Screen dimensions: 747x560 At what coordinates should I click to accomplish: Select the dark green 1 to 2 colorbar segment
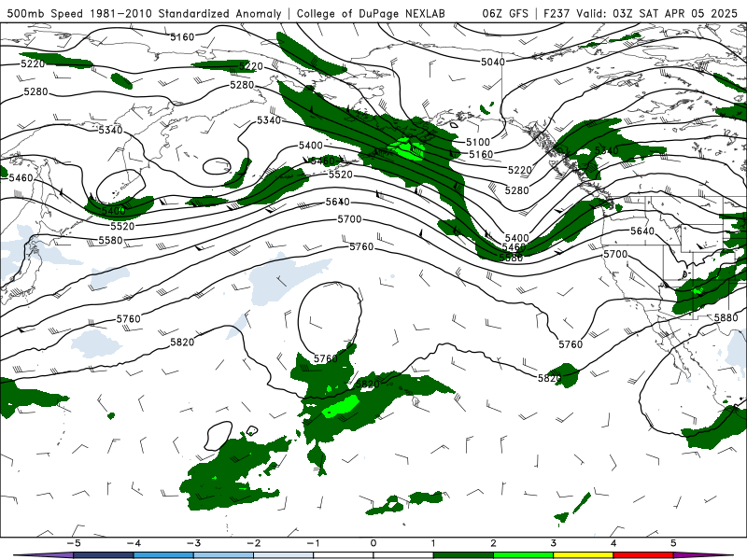tap(463, 555)
